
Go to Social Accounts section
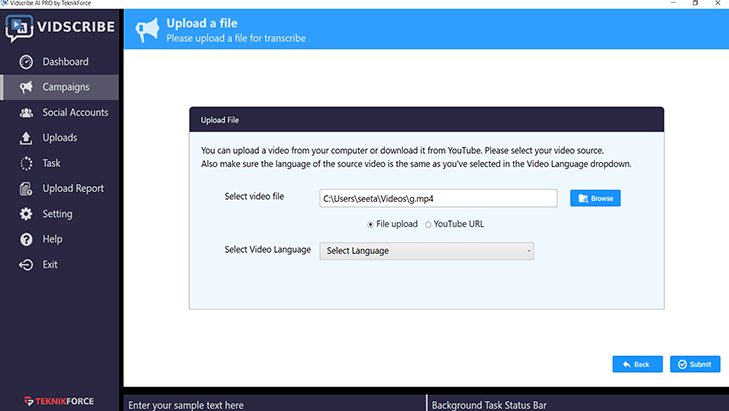(60, 113)
